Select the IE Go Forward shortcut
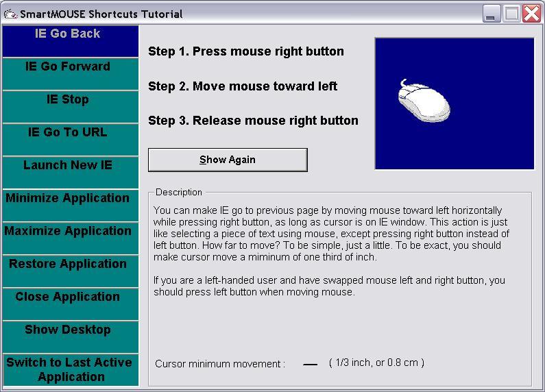The height and width of the screenshot is (392, 545). (x=70, y=74)
